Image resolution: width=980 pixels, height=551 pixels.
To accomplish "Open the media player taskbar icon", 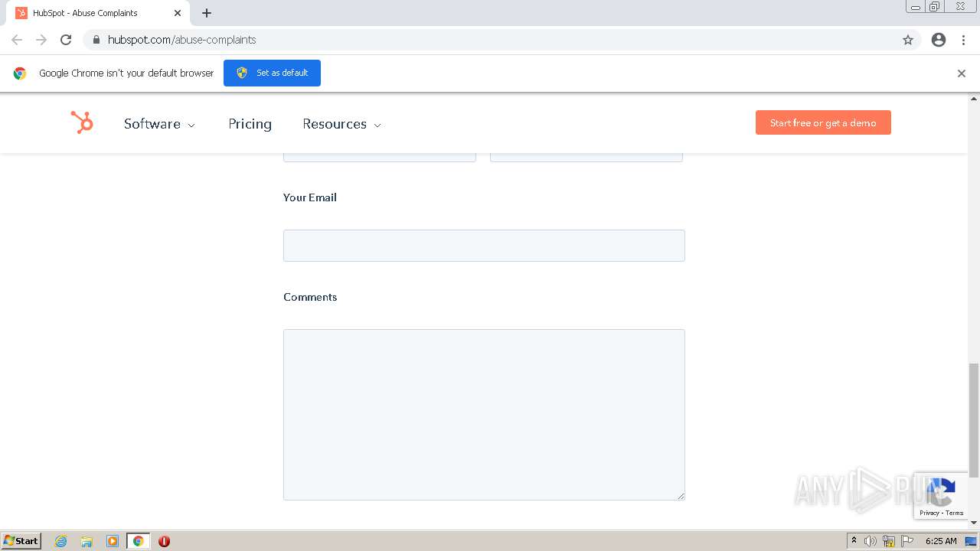I will coord(113,541).
